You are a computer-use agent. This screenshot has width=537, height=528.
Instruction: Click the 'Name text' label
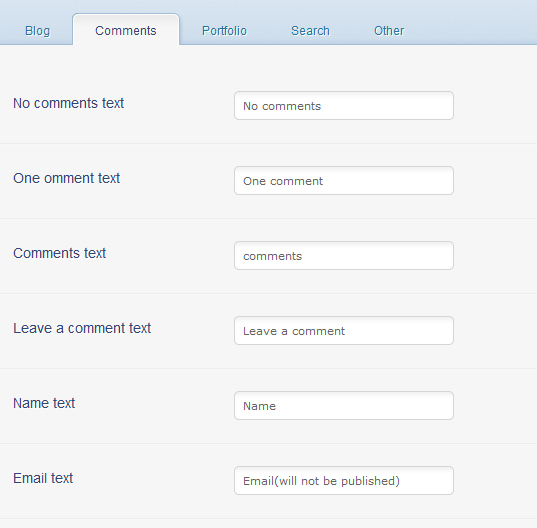click(x=44, y=403)
